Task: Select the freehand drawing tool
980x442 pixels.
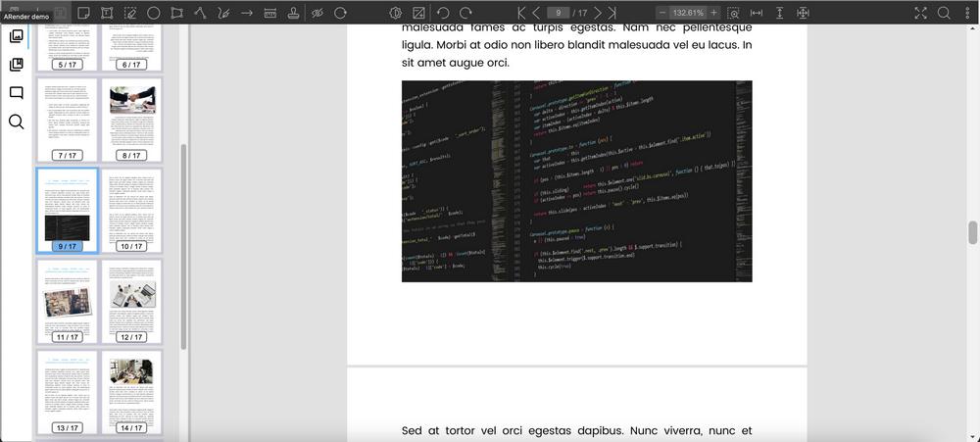Action: [x=223, y=13]
